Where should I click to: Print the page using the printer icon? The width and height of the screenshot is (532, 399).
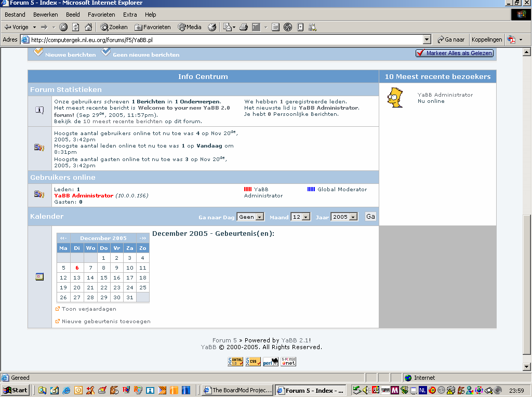(x=243, y=27)
